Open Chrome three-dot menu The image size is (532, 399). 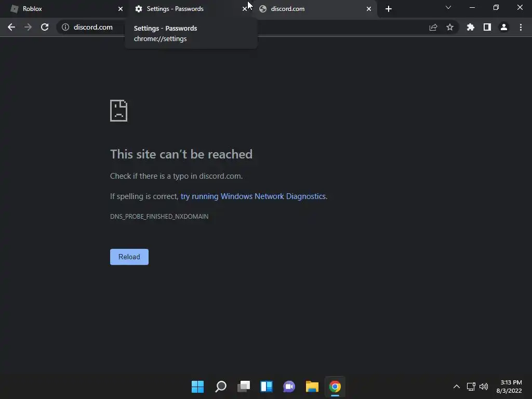pyautogui.click(x=521, y=27)
